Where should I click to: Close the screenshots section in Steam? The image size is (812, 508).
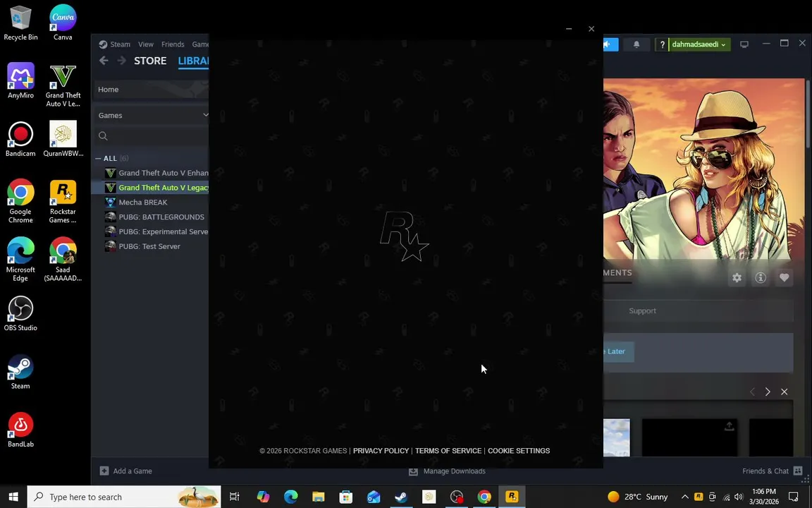pos(784,392)
